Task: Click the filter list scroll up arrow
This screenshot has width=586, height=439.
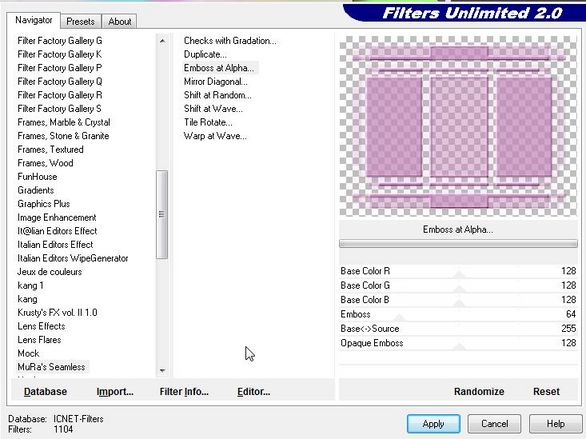Action: 162,41
